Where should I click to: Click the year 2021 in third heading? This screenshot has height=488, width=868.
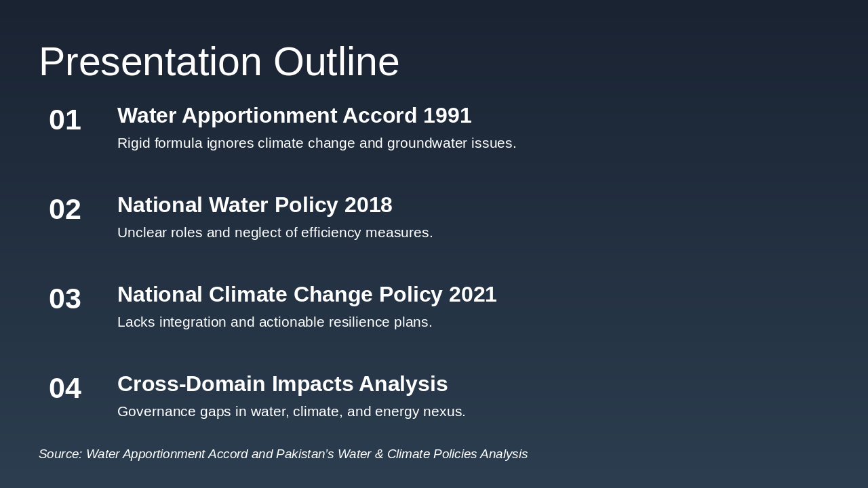click(x=473, y=295)
